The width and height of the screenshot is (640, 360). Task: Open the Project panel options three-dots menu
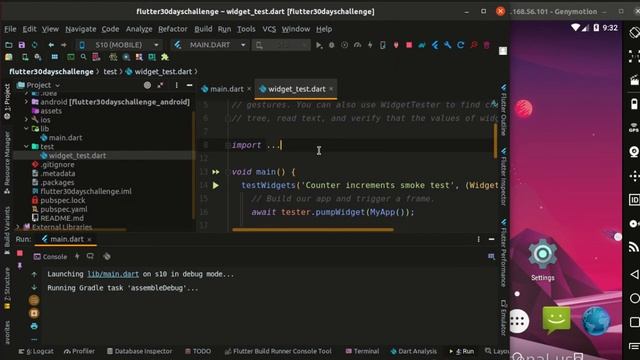[x=176, y=85]
